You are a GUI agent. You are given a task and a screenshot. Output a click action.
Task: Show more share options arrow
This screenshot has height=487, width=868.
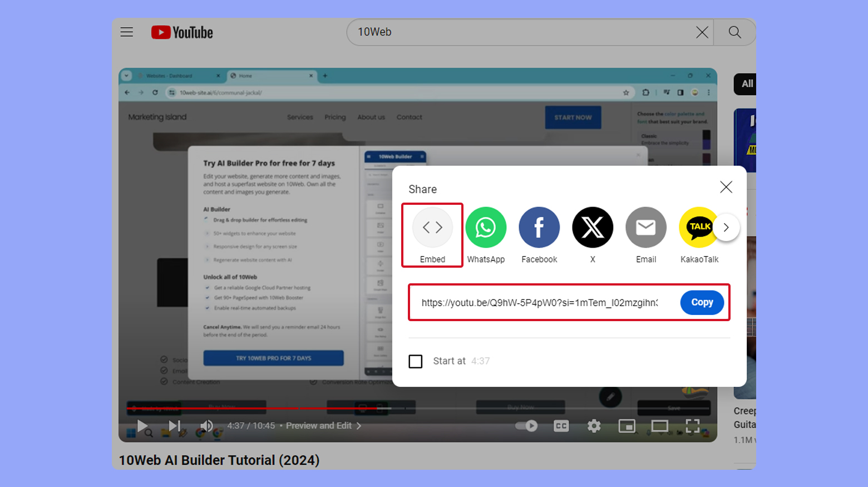pyautogui.click(x=726, y=227)
